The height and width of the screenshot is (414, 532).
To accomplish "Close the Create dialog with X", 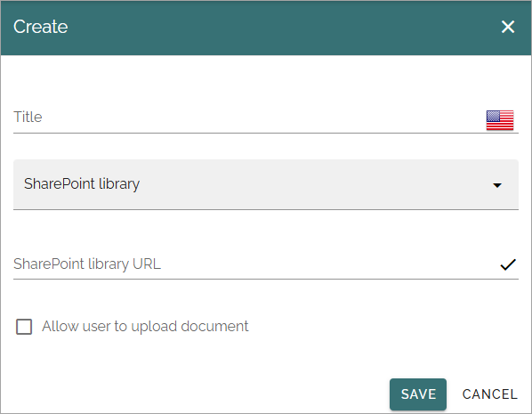I will click(508, 27).
